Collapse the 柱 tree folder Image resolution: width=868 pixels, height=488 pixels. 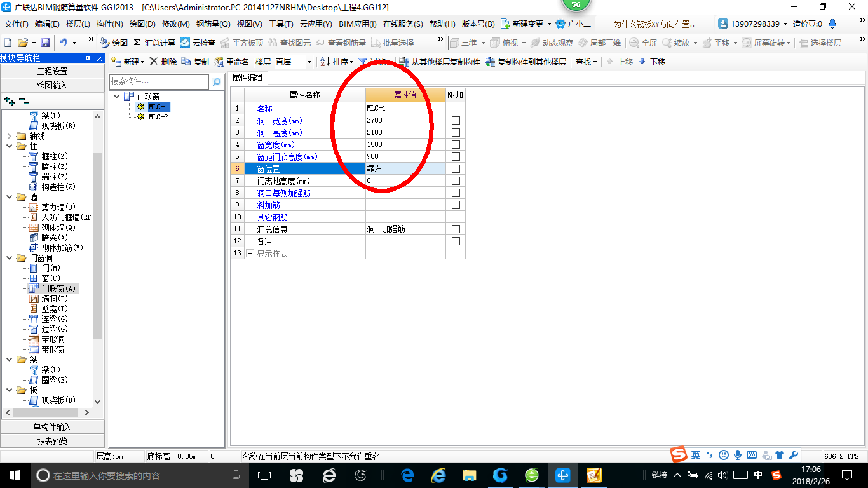pyautogui.click(x=9, y=146)
